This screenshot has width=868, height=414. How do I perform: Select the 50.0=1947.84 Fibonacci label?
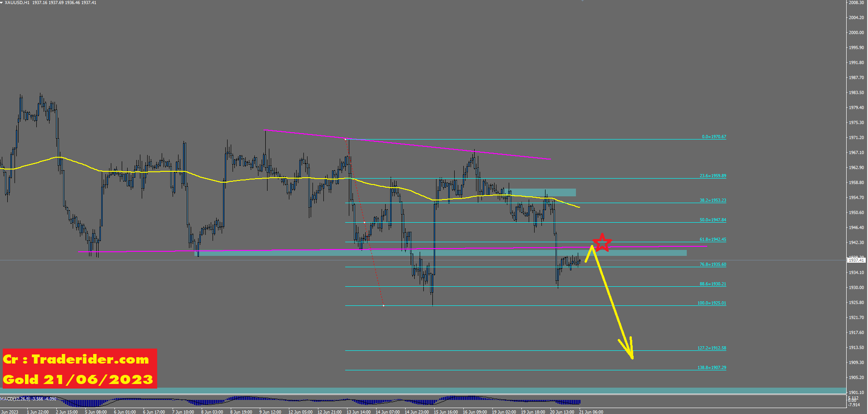(712, 220)
